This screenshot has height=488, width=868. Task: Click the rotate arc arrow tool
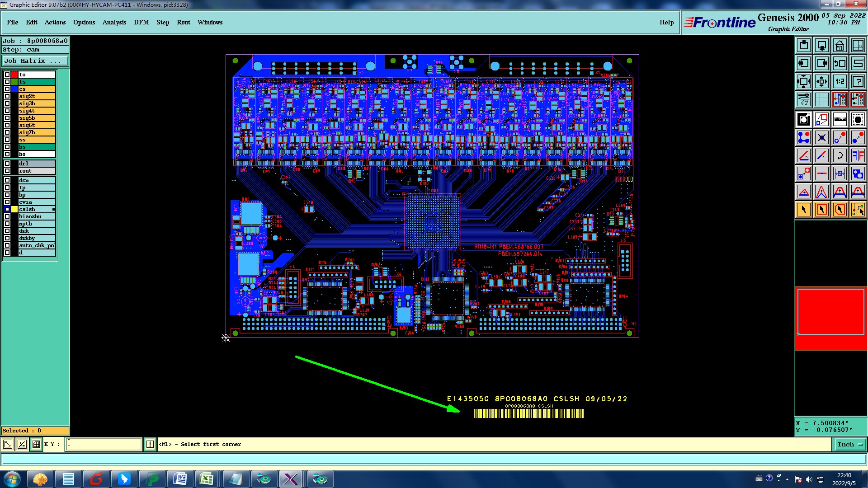(x=840, y=155)
